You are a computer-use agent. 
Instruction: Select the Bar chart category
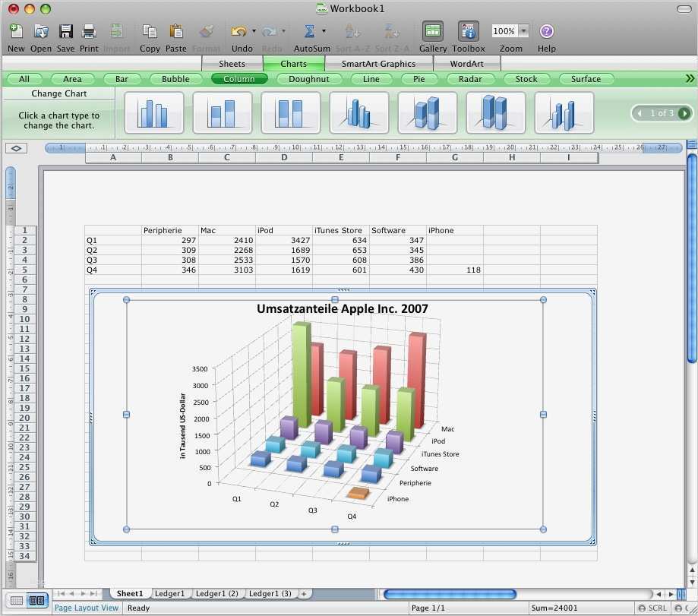(x=122, y=79)
